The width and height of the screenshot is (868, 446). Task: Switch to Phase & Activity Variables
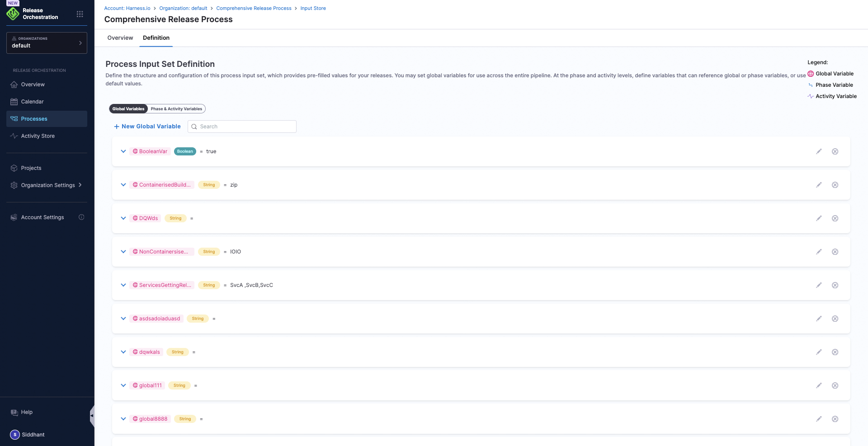176,109
